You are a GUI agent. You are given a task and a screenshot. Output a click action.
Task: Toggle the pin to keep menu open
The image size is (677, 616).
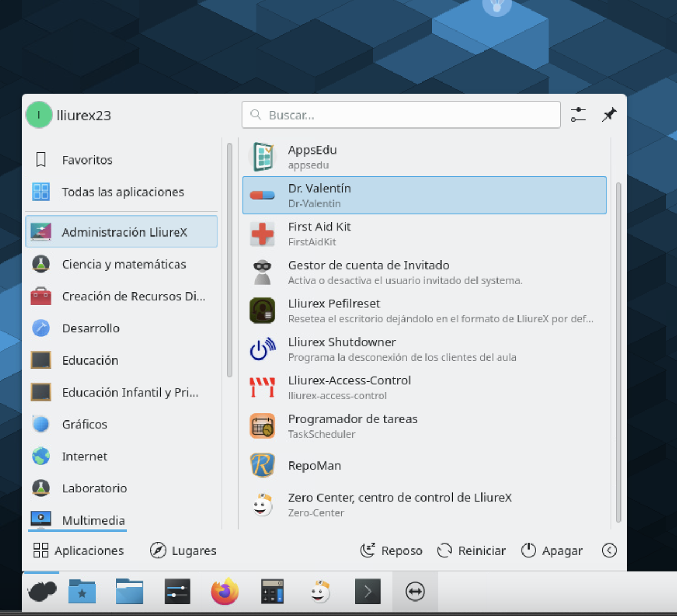tap(609, 115)
